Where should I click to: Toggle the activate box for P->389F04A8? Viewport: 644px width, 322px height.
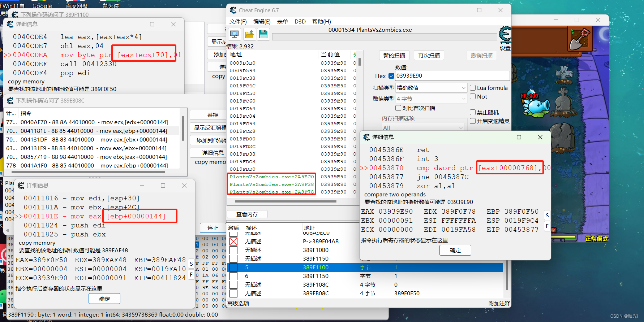[233, 241]
